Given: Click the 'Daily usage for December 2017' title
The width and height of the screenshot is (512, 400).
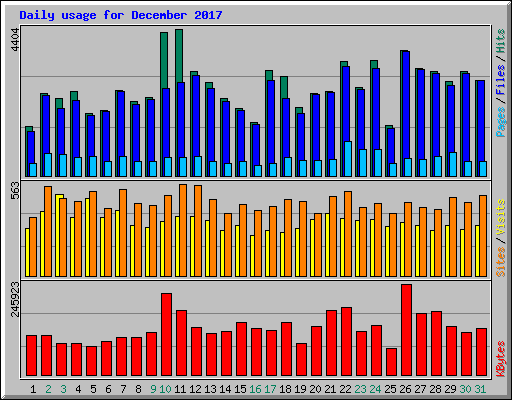Looking at the screenshot, I should [121, 15].
